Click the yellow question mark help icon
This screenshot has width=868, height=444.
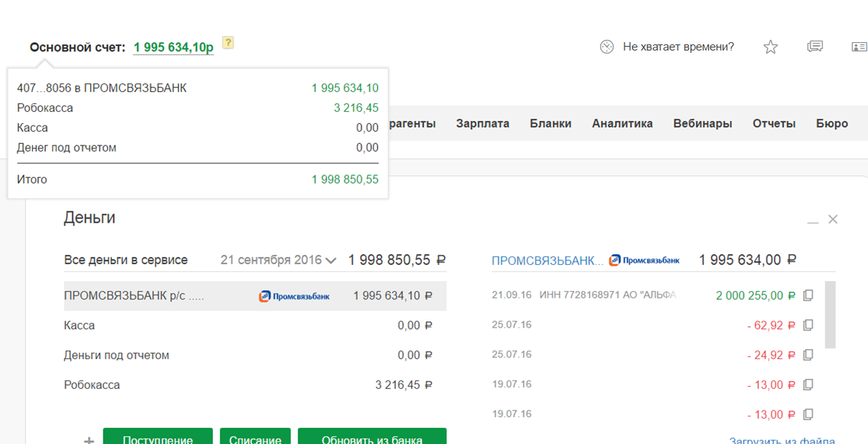(228, 43)
